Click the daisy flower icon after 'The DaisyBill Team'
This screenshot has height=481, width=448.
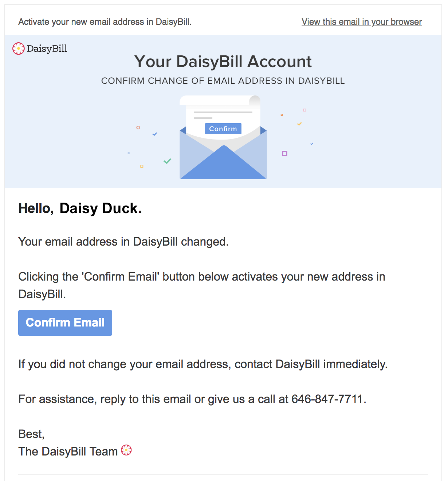(126, 450)
